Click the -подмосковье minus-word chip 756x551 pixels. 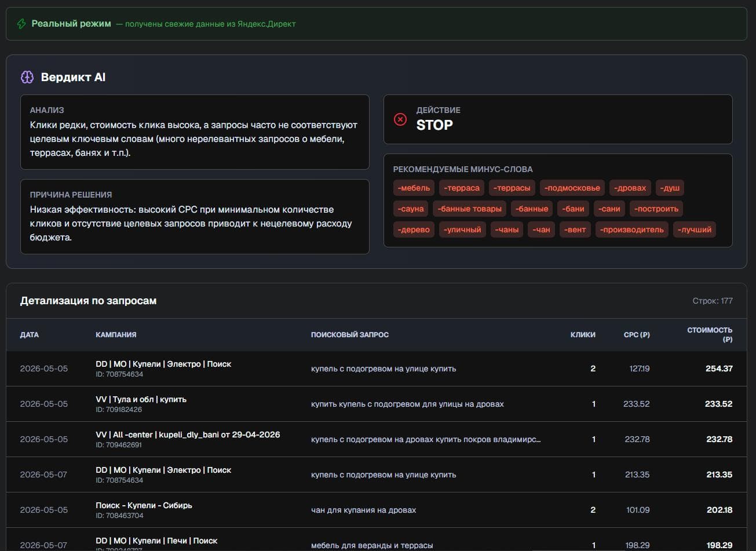[572, 188]
